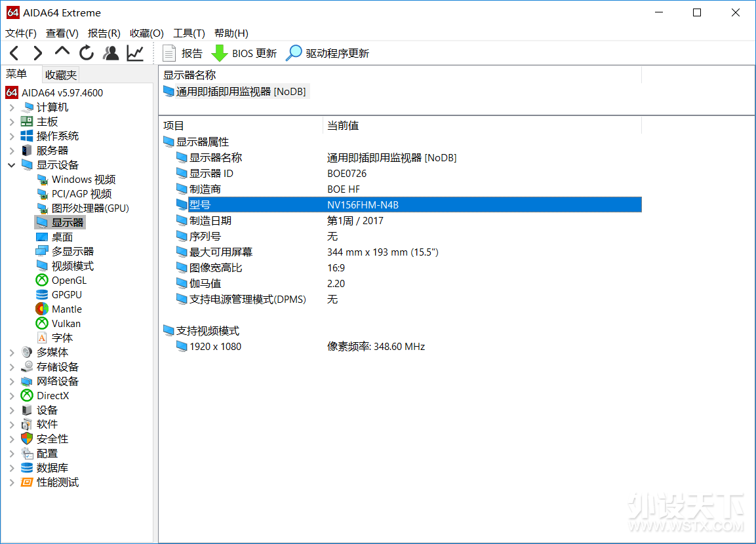Select the 视频模式 icon
Screen dimensions: 756x544
[43, 266]
